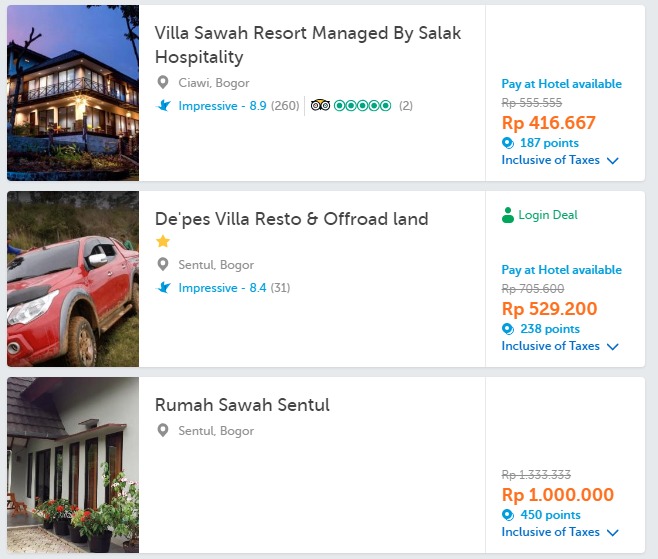Click the yellow star under De'pes Villa
Screen dimensions: 658x559
(x=163, y=242)
